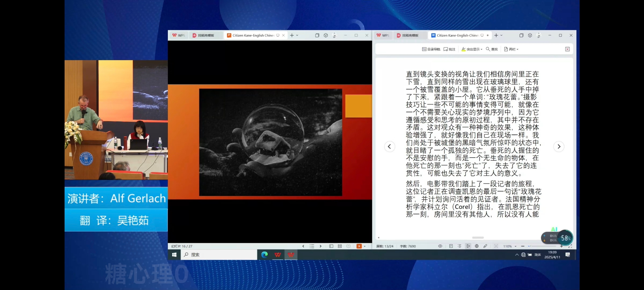Open the WPS home tab in presentation window
The image size is (644, 290).
179,35
